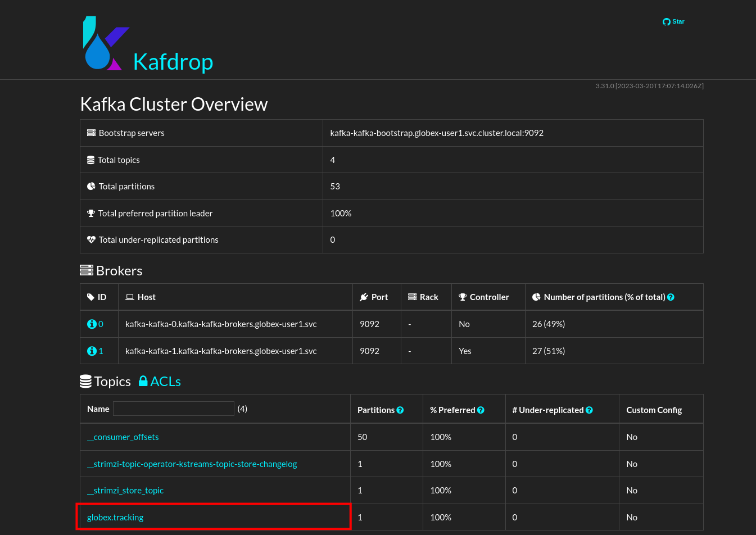Click the version text 3.31.0

[x=650, y=86]
